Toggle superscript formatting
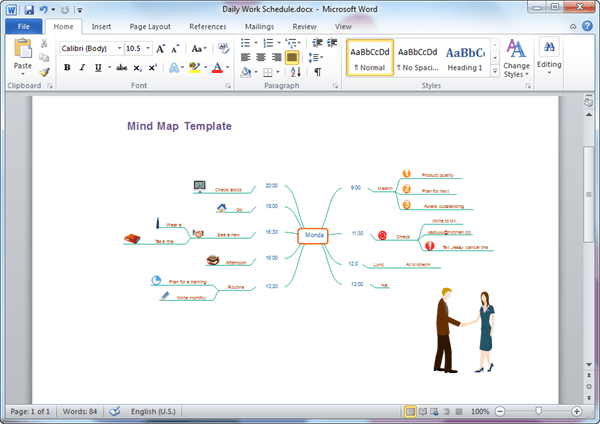The image size is (600, 424). [152, 68]
